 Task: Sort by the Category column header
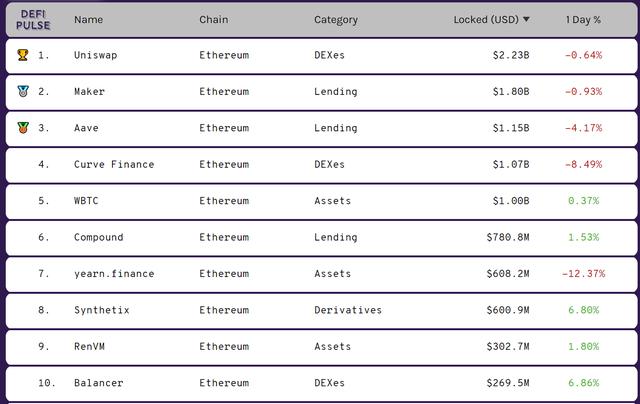click(336, 20)
